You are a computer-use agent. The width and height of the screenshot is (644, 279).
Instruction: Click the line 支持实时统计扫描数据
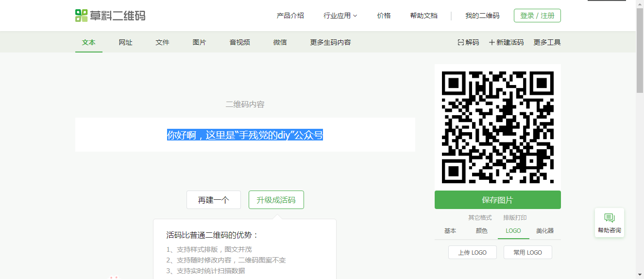[205, 271]
